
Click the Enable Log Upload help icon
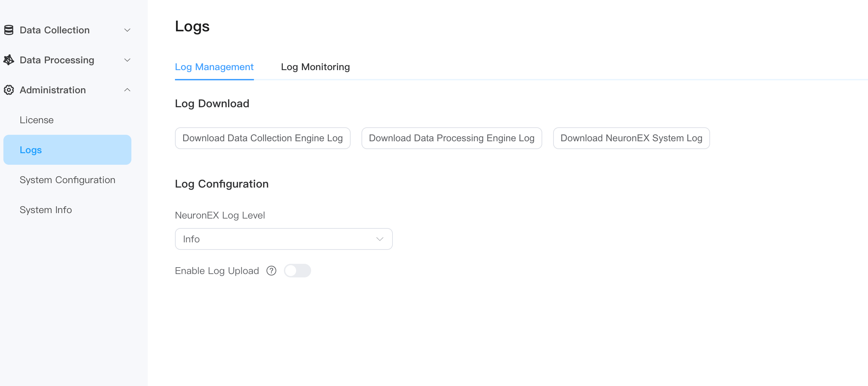point(271,271)
